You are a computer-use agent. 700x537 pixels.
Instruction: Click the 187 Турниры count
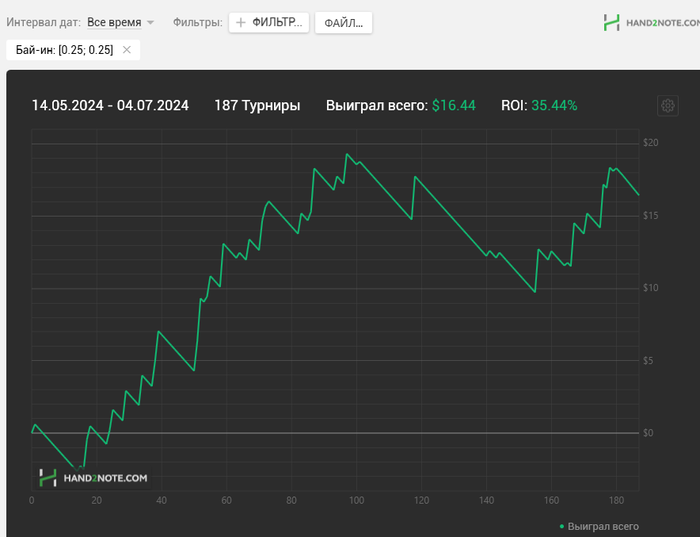click(x=257, y=105)
